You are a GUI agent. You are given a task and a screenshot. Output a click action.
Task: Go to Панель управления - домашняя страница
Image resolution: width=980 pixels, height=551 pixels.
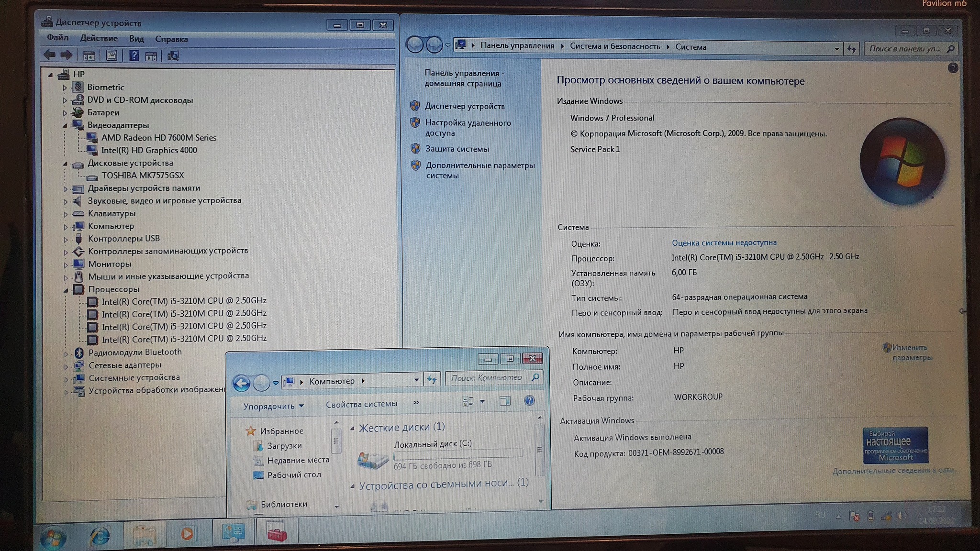pyautogui.click(x=464, y=78)
